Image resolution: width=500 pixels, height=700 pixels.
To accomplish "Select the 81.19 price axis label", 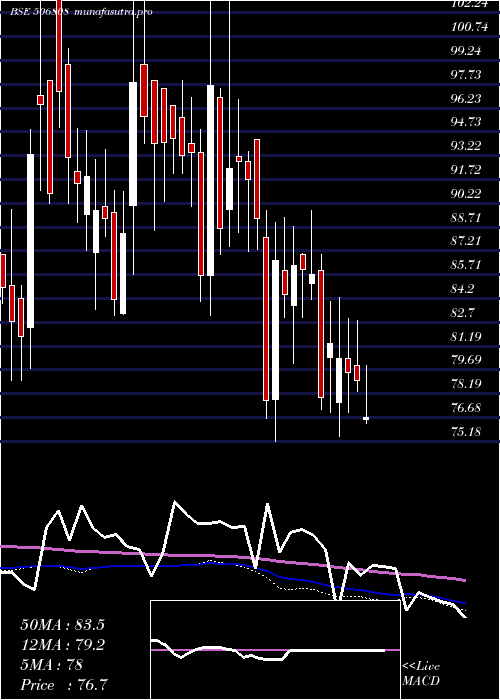I will [x=466, y=336].
